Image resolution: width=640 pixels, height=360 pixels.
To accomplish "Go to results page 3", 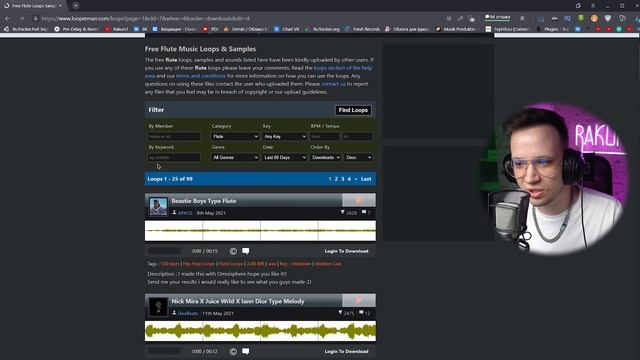I will click(342, 179).
